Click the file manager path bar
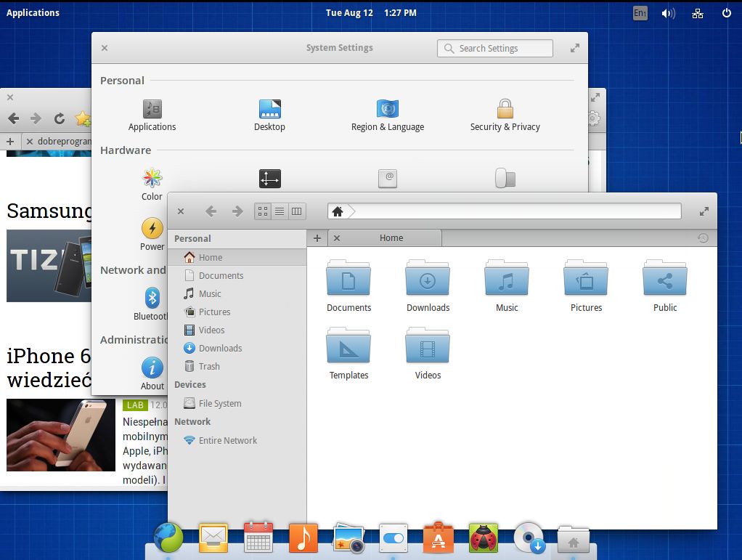This screenshot has width=742, height=560. pos(515,211)
